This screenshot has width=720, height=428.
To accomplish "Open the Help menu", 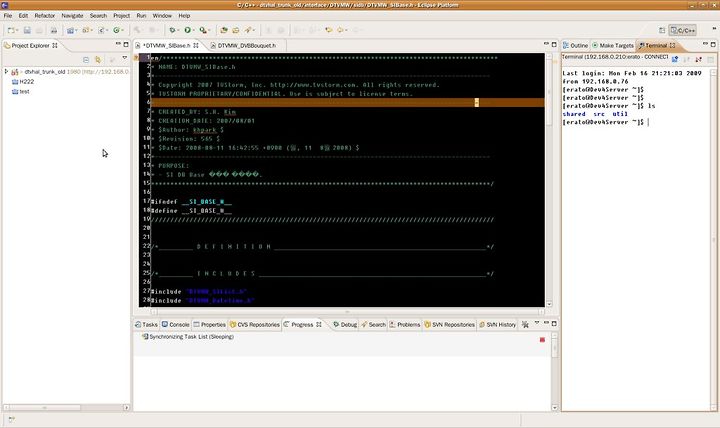I will coord(184,16).
